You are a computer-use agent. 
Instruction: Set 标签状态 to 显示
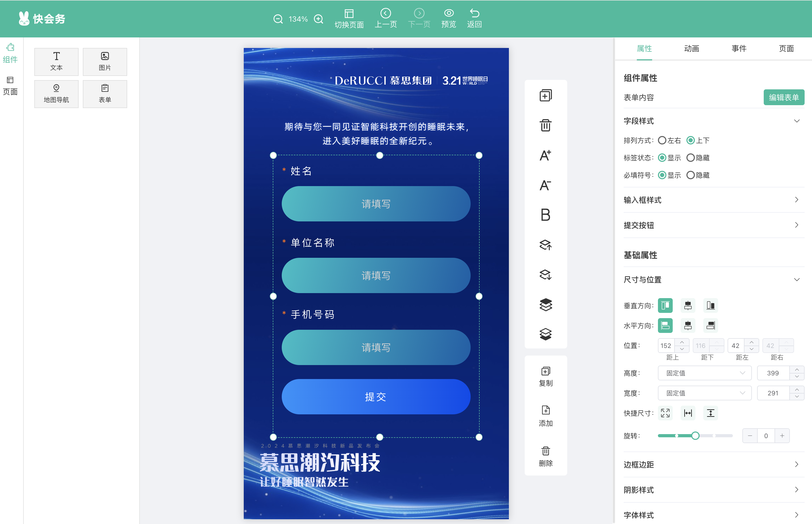(662, 158)
